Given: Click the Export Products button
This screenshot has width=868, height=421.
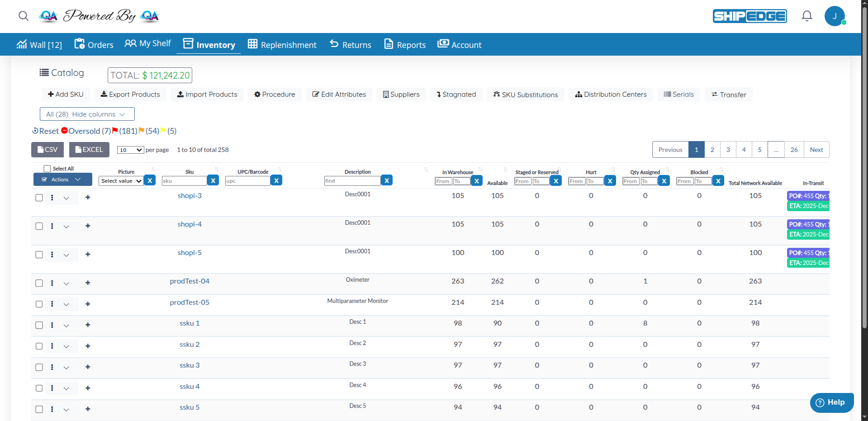Looking at the screenshot, I should coord(130,94).
